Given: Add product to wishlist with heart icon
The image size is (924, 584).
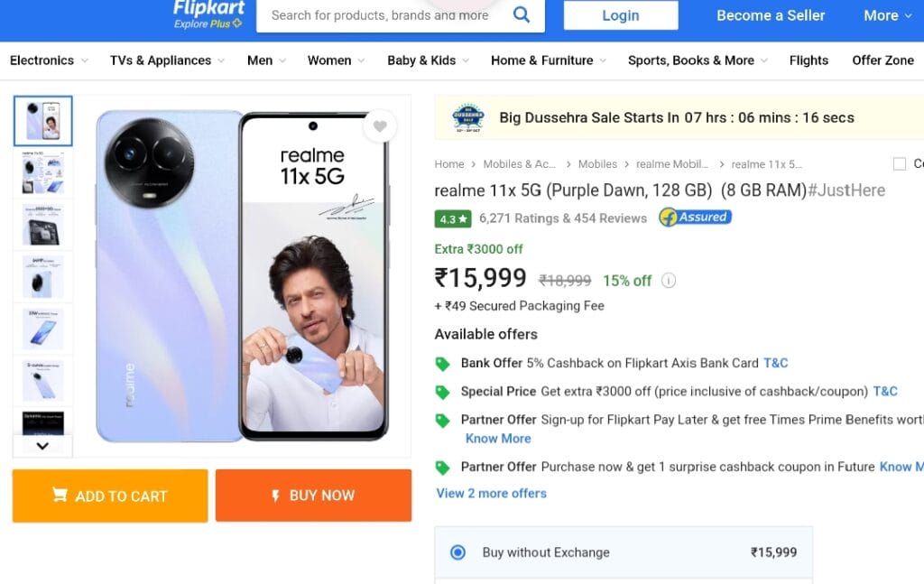Looking at the screenshot, I should 380,126.
